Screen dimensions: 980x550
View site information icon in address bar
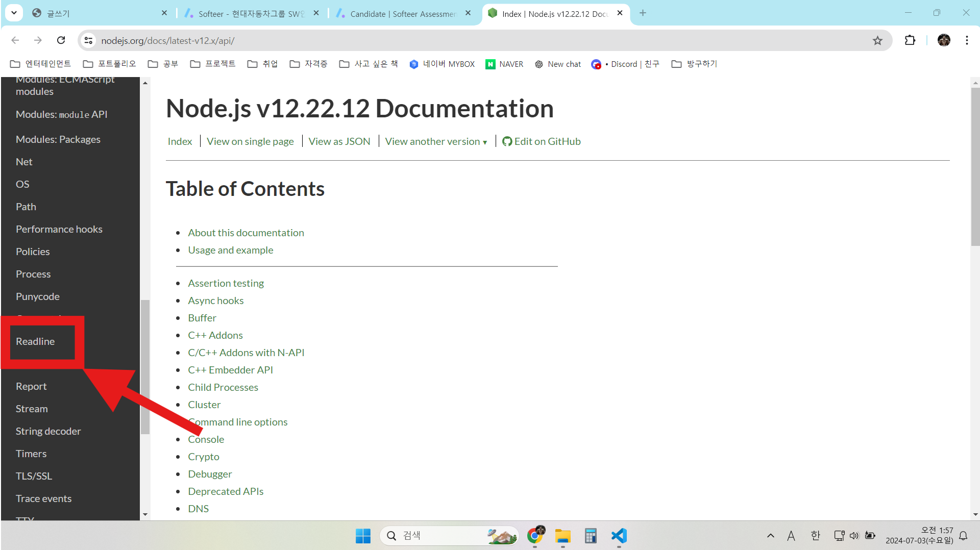88,40
